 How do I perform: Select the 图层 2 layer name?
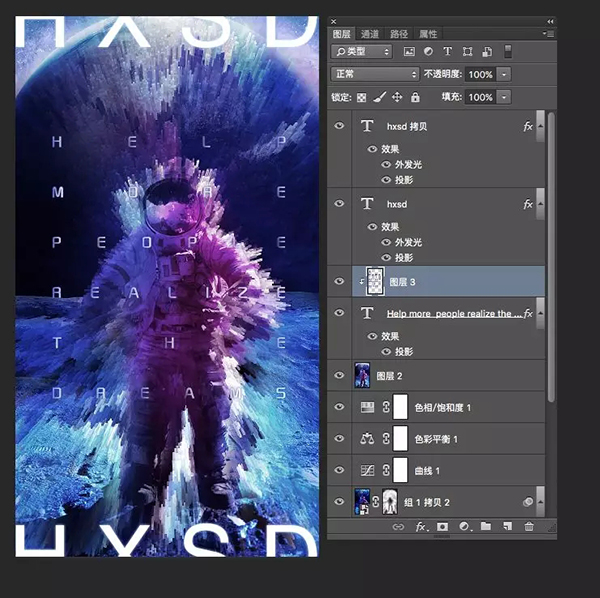(389, 376)
